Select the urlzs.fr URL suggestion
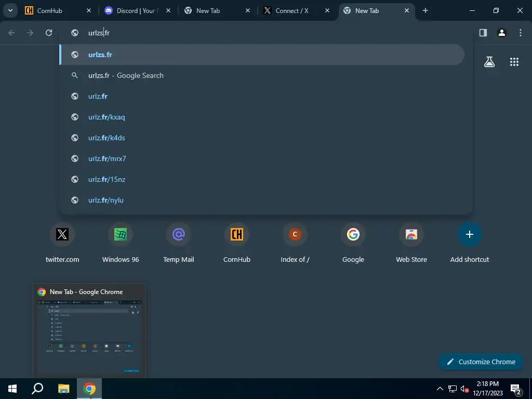The height and width of the screenshot is (399, 532). point(262,55)
